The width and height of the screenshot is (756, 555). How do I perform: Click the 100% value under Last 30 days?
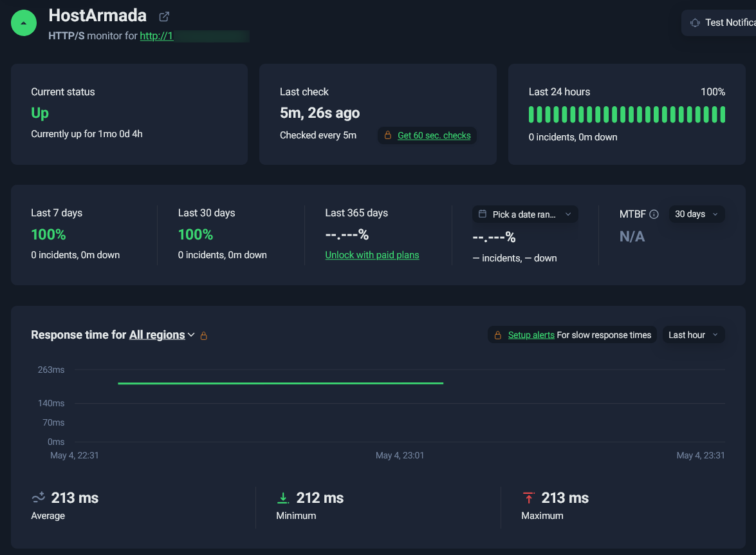pyautogui.click(x=195, y=234)
